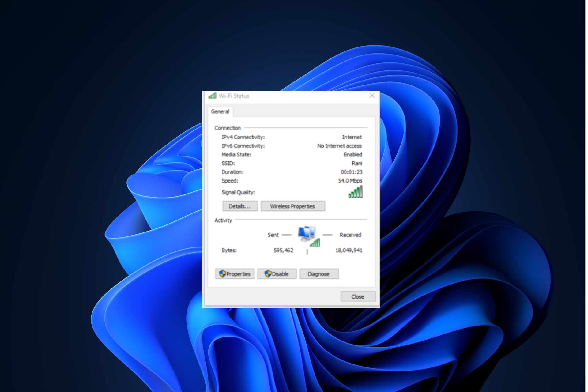The width and height of the screenshot is (588, 392).
Task: Click the X in the title bar
Action: click(372, 96)
